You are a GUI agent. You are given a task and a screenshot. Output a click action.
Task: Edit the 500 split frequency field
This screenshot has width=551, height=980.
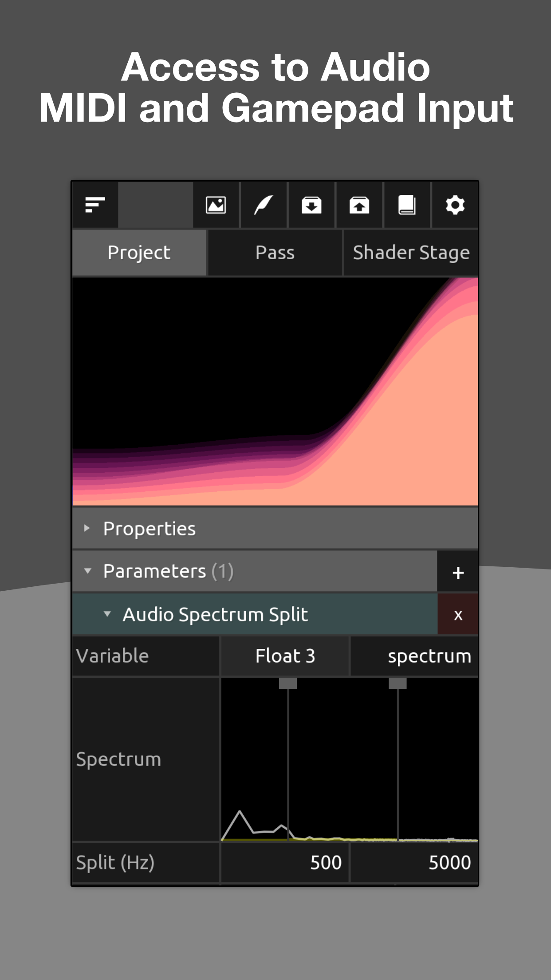point(285,863)
